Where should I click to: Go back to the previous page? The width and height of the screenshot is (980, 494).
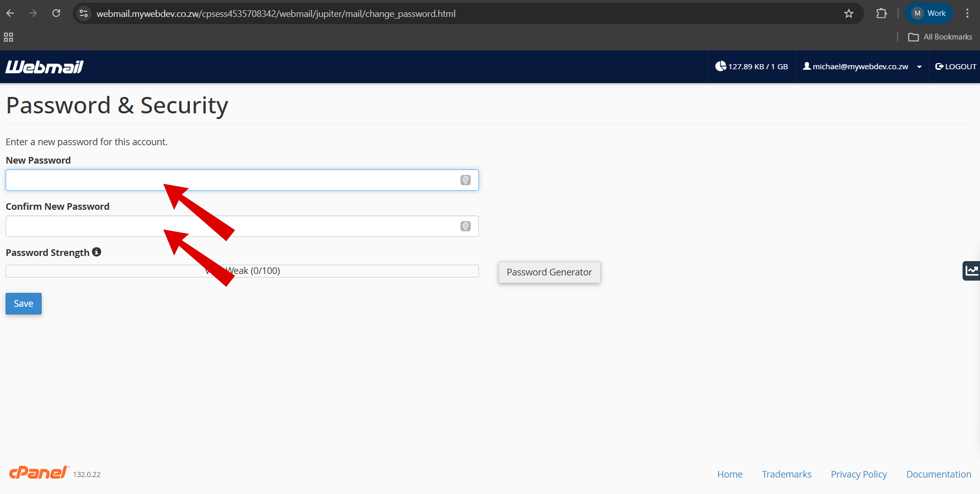(10, 13)
